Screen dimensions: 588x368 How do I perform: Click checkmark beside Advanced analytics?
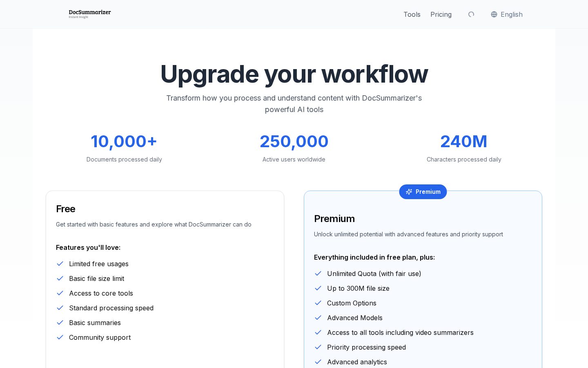pos(318,362)
